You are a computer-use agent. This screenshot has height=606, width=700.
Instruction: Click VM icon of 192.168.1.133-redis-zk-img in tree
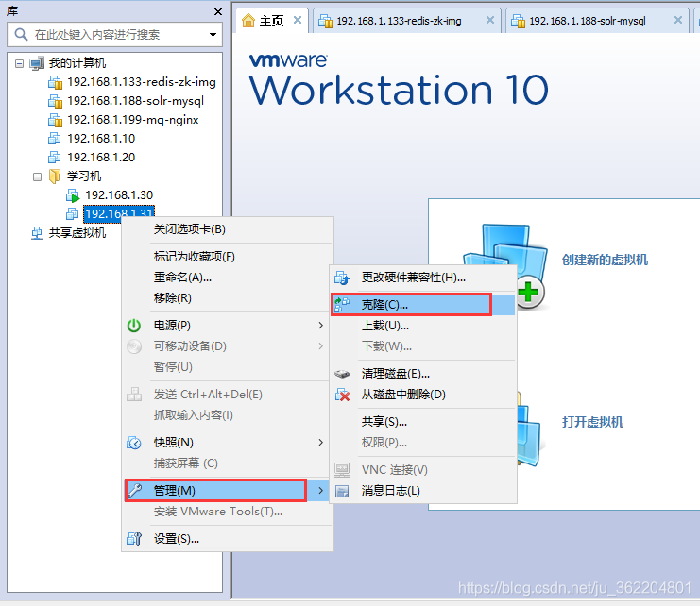(55, 82)
